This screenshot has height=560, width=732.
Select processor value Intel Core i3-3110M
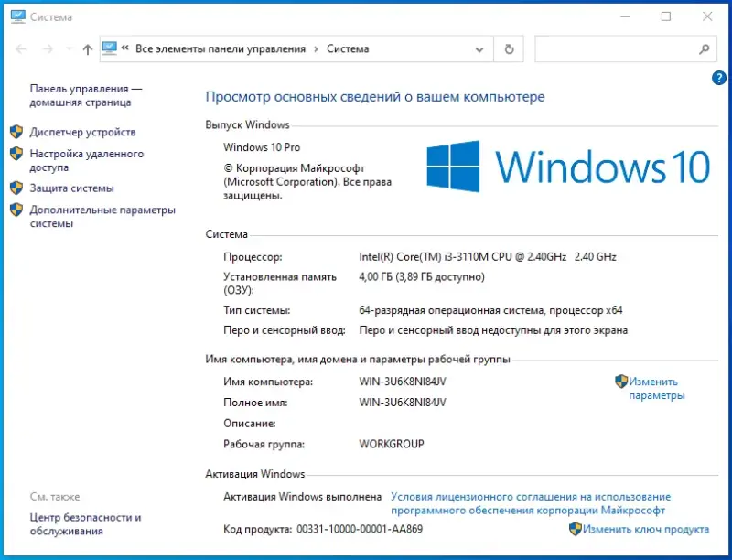click(x=488, y=256)
